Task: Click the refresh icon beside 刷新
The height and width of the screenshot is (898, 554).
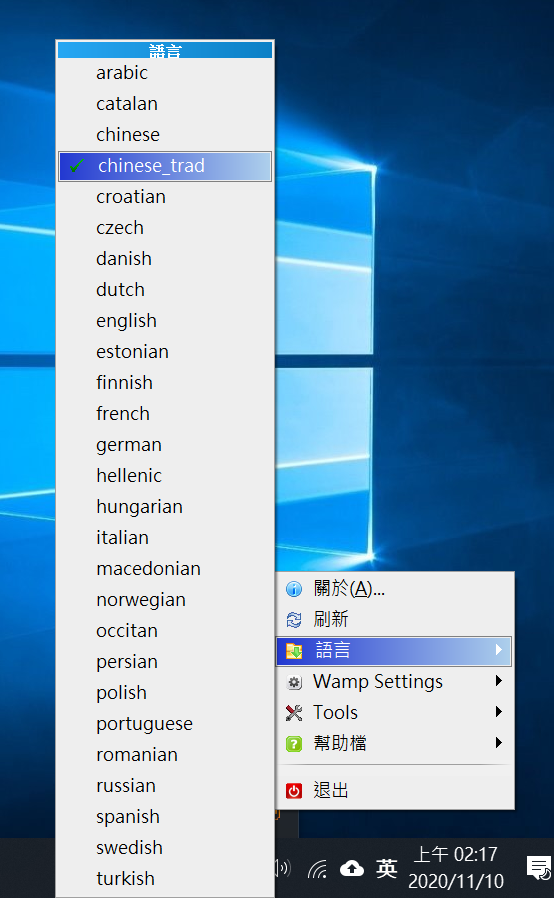Action: [x=294, y=620]
